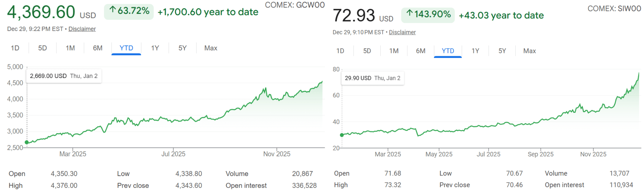The image size is (644, 191).
Task: Select the YTD tab on the silver chart
Action: click(448, 51)
